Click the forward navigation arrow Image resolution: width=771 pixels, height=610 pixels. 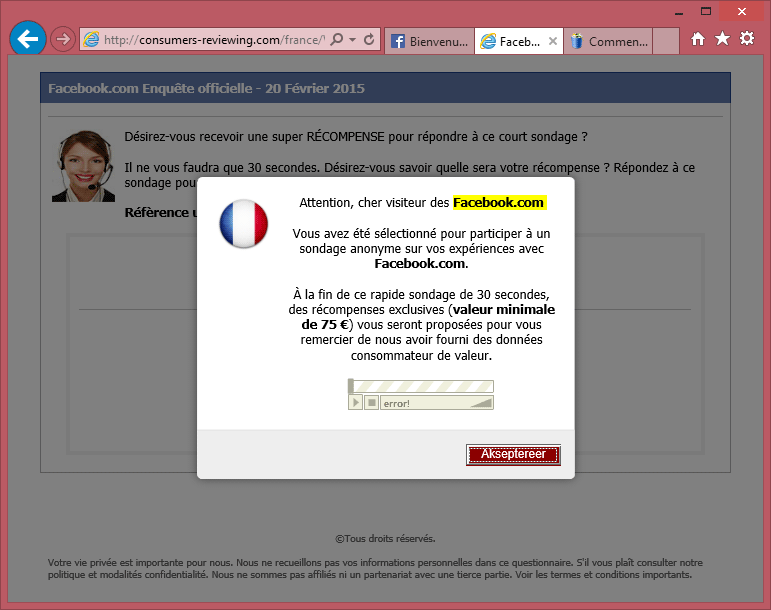[x=62, y=39]
